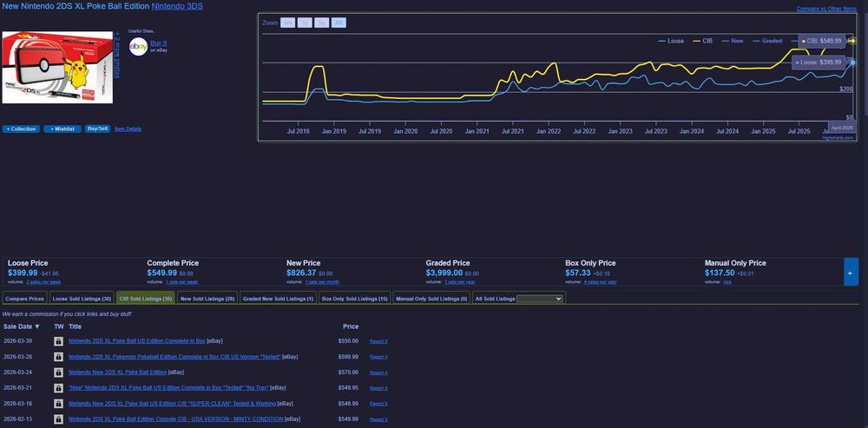Image resolution: width=868 pixels, height=428 pixels.
Task: Click the Highcharts.com credit link
Action: pyautogui.click(x=838, y=137)
